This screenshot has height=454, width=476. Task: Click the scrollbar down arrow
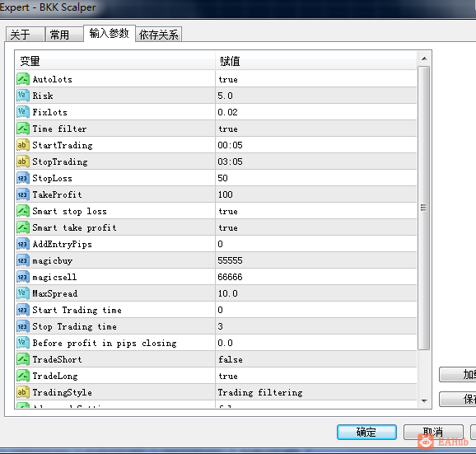pyautogui.click(x=424, y=401)
